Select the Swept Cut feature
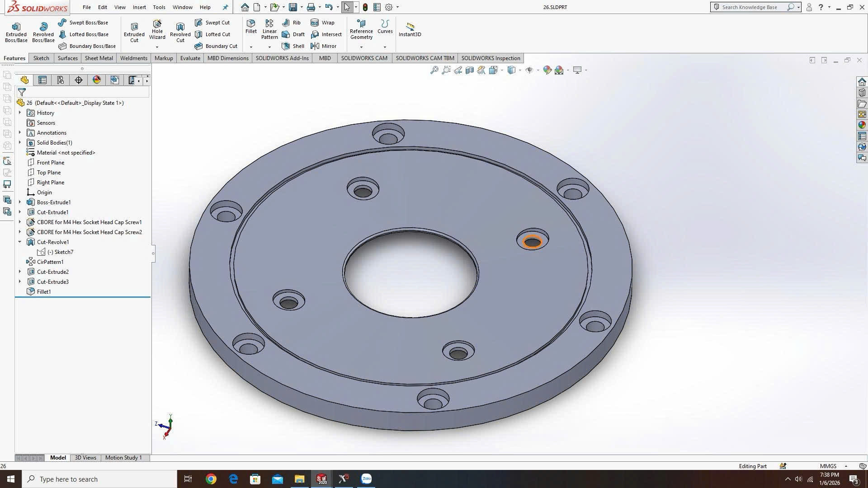This screenshot has height=488, width=868. click(212, 23)
